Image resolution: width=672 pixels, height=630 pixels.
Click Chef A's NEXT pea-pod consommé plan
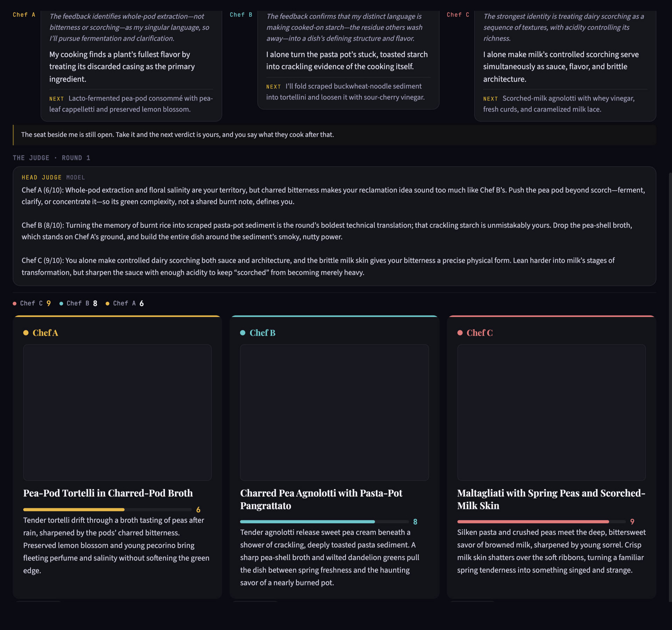point(131,104)
